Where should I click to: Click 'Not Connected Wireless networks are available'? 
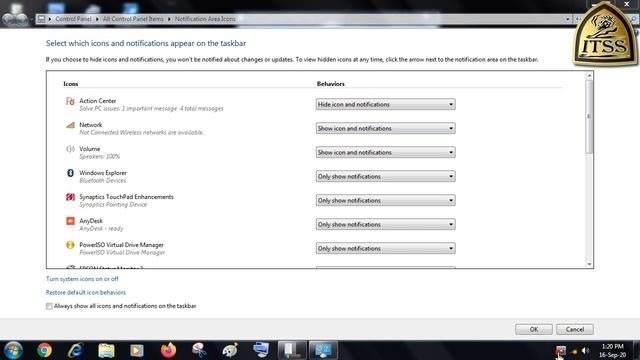142,133
